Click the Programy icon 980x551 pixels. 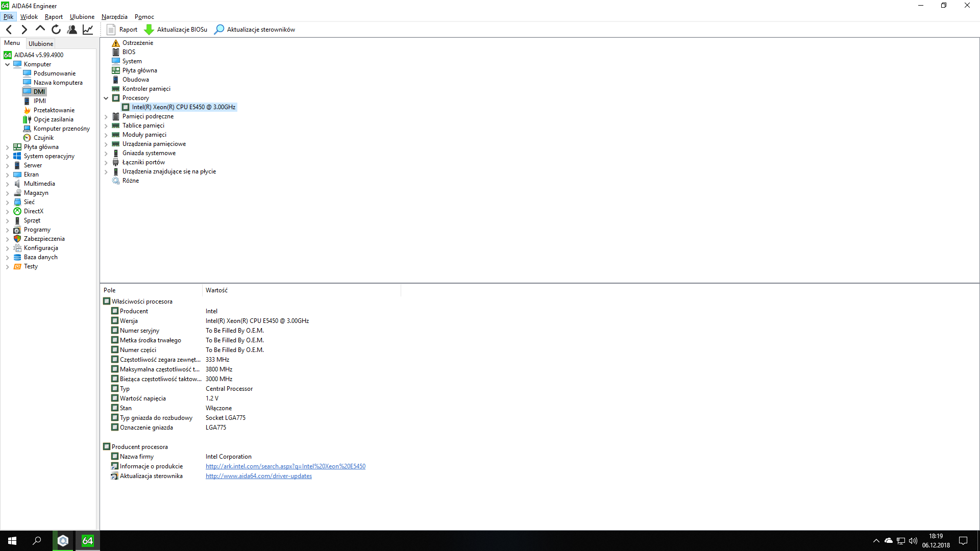(x=17, y=230)
